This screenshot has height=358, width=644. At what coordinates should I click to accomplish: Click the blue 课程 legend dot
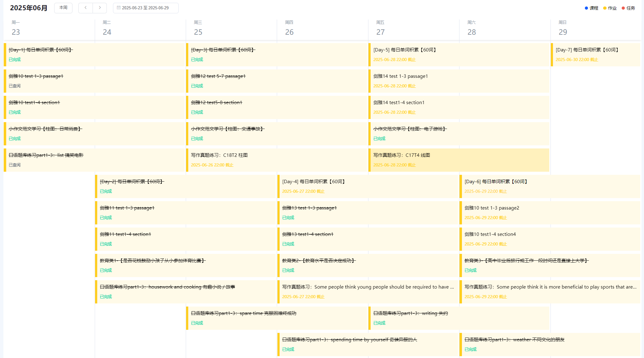point(586,8)
